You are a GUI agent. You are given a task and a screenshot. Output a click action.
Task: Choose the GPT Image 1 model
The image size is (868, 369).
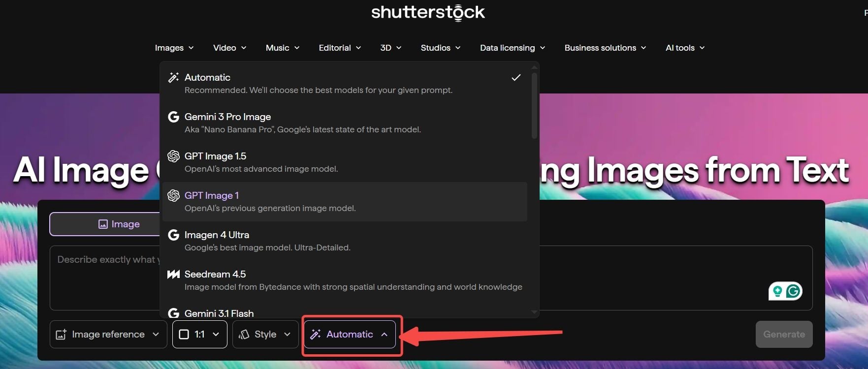[x=345, y=202]
